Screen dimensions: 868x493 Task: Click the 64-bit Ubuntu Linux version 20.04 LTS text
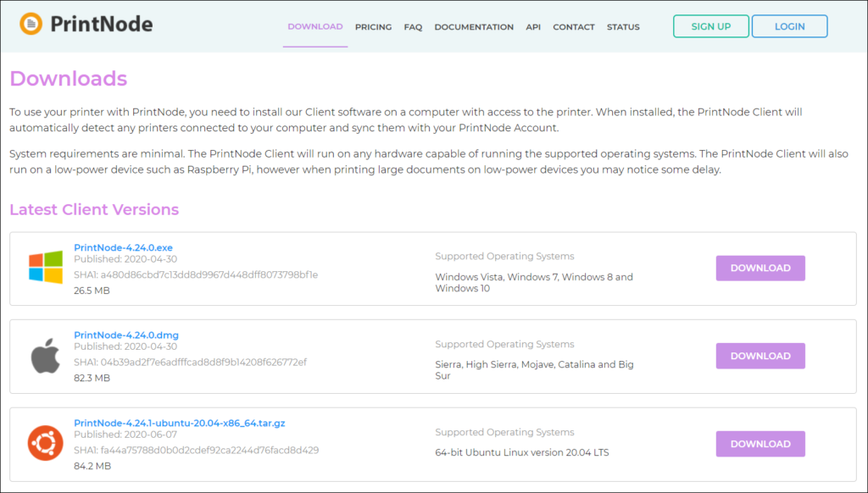(x=522, y=452)
